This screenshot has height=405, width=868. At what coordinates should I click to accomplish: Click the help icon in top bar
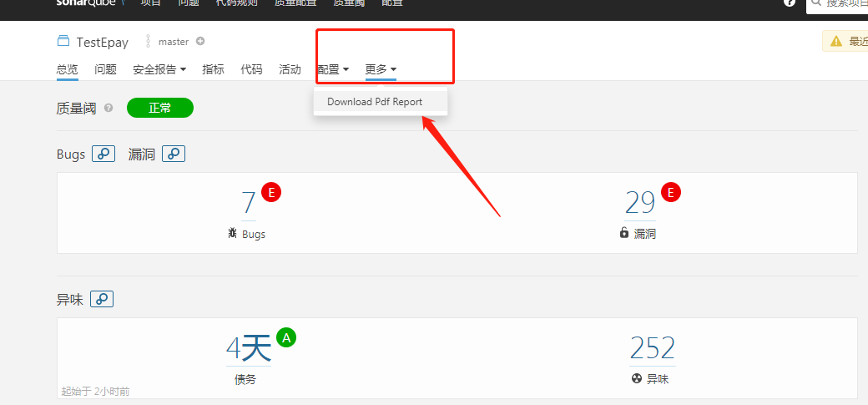click(x=790, y=3)
